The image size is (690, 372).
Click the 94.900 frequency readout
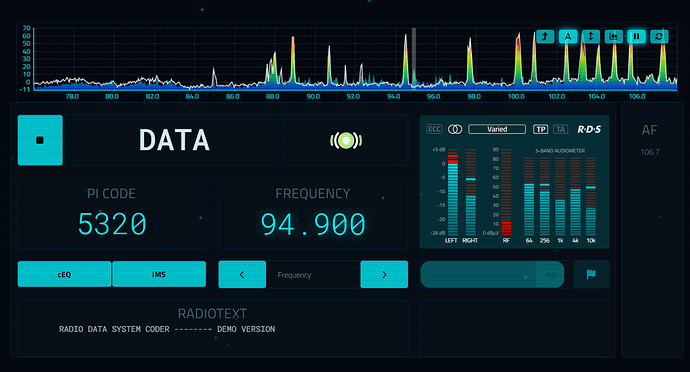(x=313, y=224)
